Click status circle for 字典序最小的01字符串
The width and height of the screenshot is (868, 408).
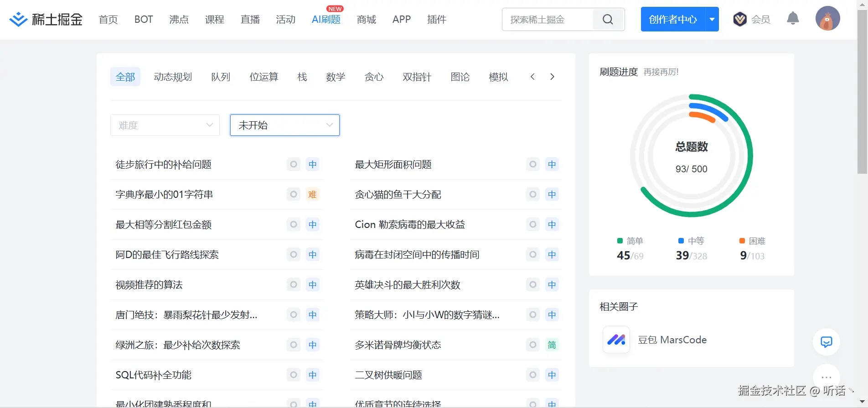coord(294,194)
